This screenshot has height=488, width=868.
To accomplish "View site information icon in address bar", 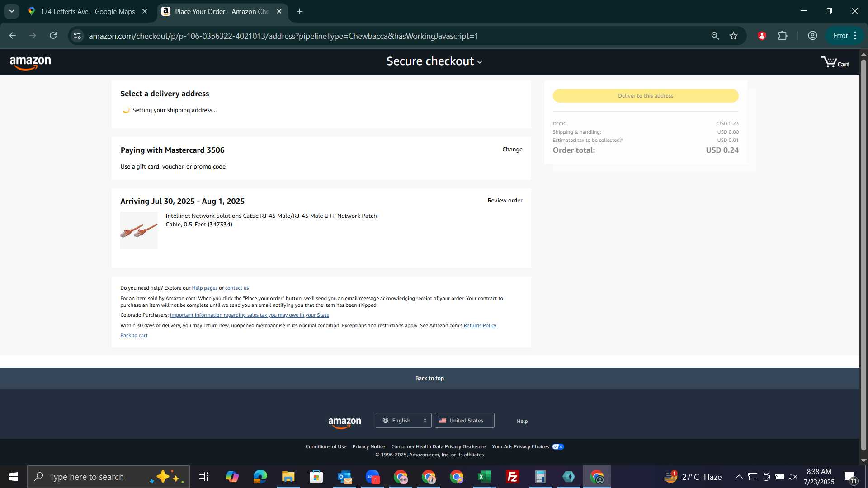I will click(77, 36).
